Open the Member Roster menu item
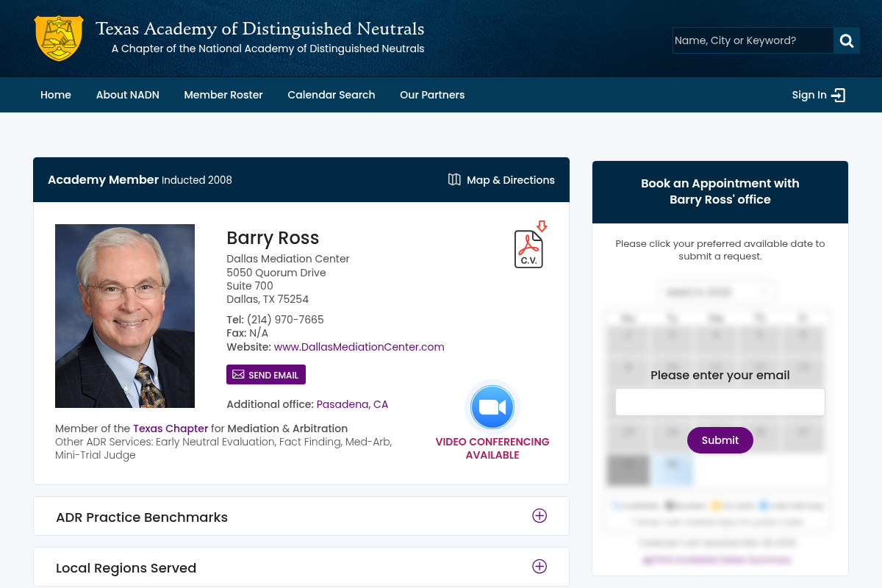 click(x=223, y=95)
